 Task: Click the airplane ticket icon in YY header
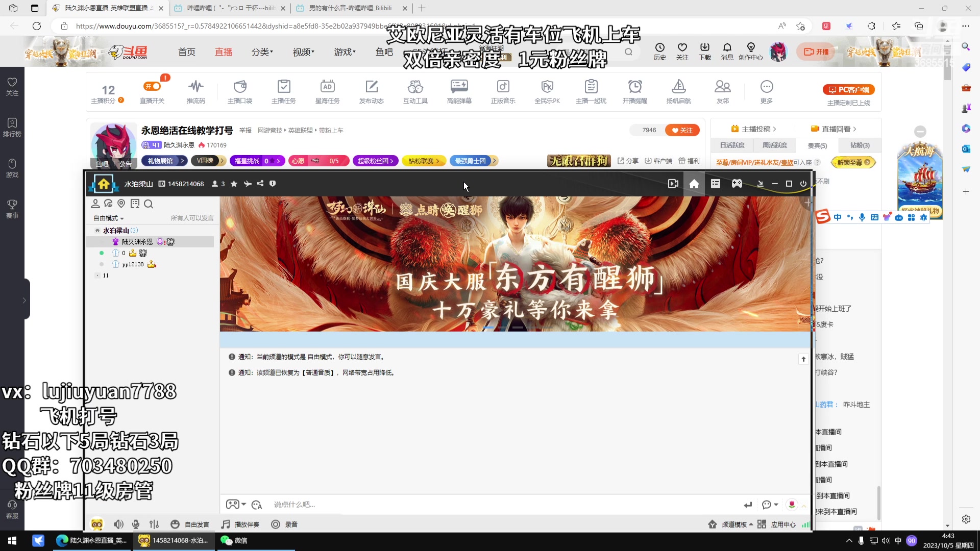(248, 184)
